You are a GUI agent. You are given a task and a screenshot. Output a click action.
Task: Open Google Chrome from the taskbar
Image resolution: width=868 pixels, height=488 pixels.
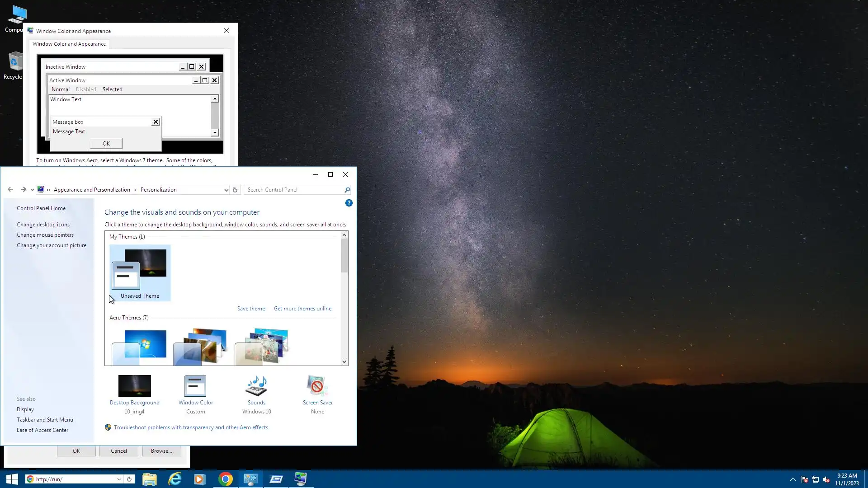pyautogui.click(x=225, y=479)
